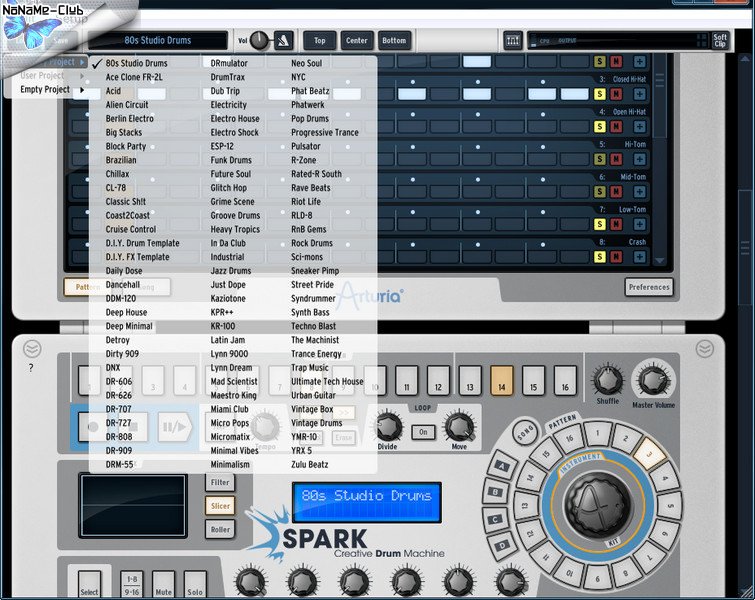Turn the loop On button

click(x=423, y=432)
